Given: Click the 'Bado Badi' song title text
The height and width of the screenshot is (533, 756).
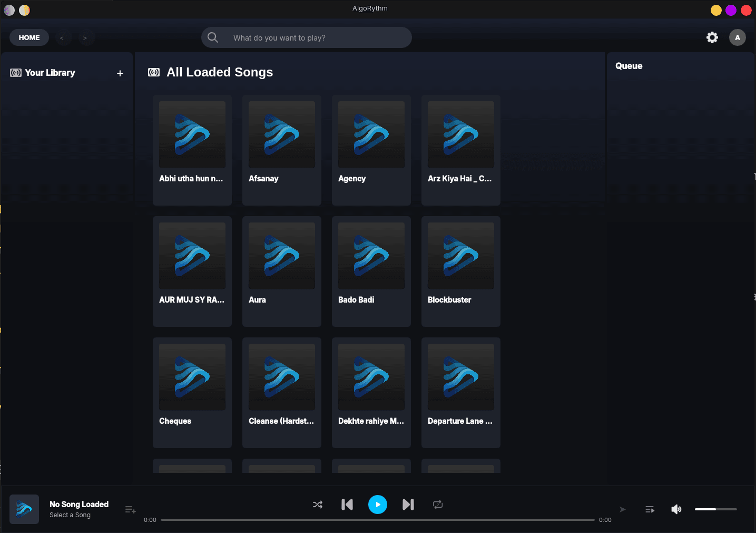Looking at the screenshot, I should click(x=356, y=300).
